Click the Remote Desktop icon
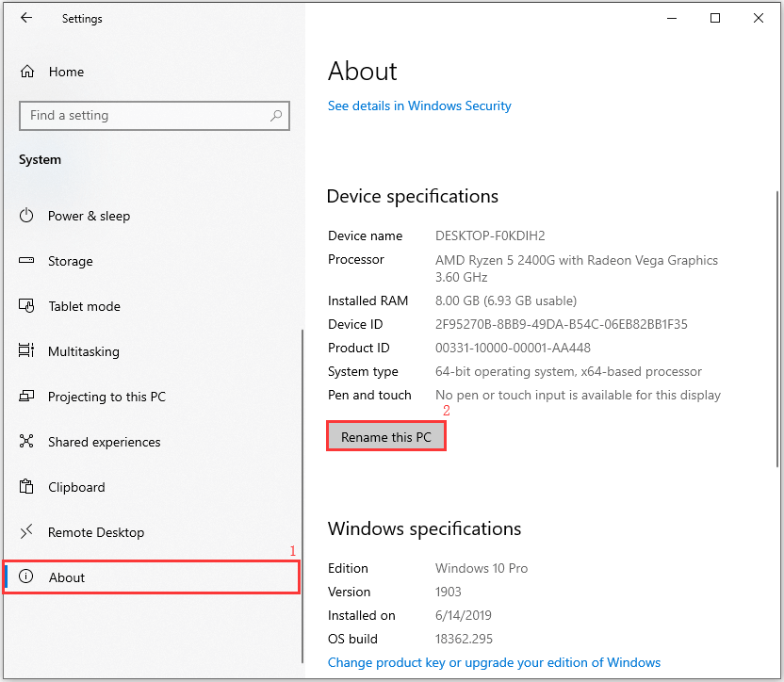Image resolution: width=784 pixels, height=682 pixels. click(26, 531)
